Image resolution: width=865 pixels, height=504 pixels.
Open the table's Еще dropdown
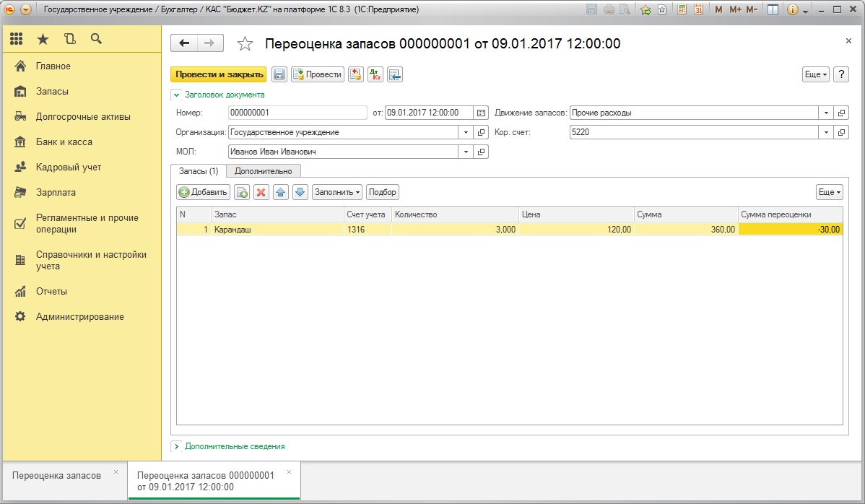tap(829, 192)
